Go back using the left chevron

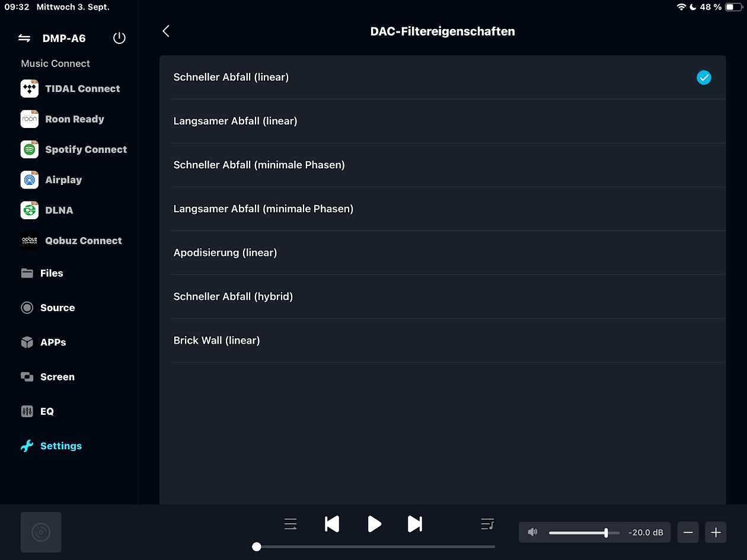click(166, 31)
